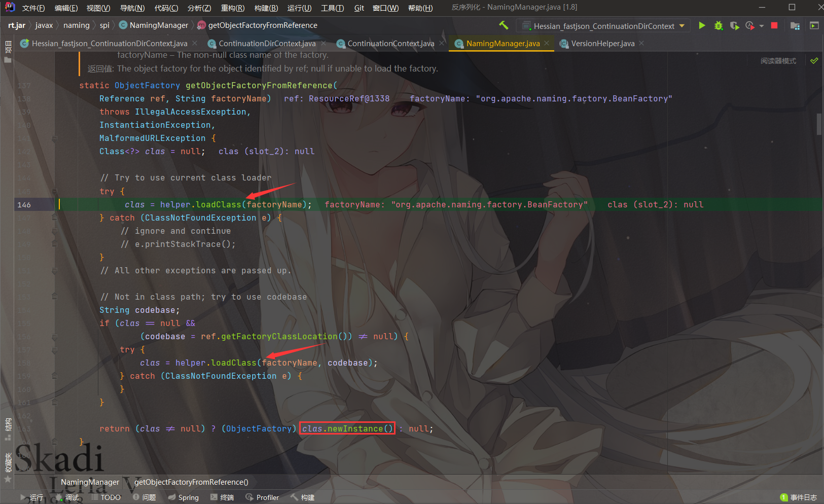Open the 工具(T) menu
Image resolution: width=824 pixels, height=504 pixels.
(332, 8)
